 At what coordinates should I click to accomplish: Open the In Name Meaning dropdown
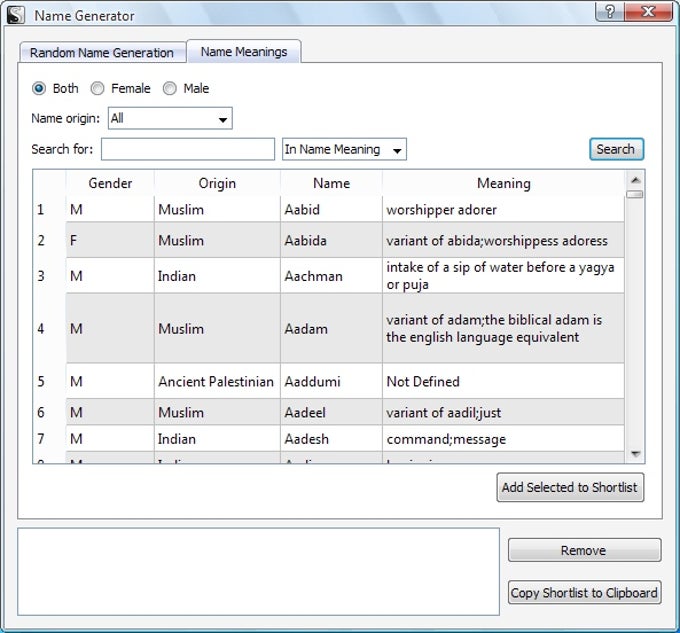[344, 149]
